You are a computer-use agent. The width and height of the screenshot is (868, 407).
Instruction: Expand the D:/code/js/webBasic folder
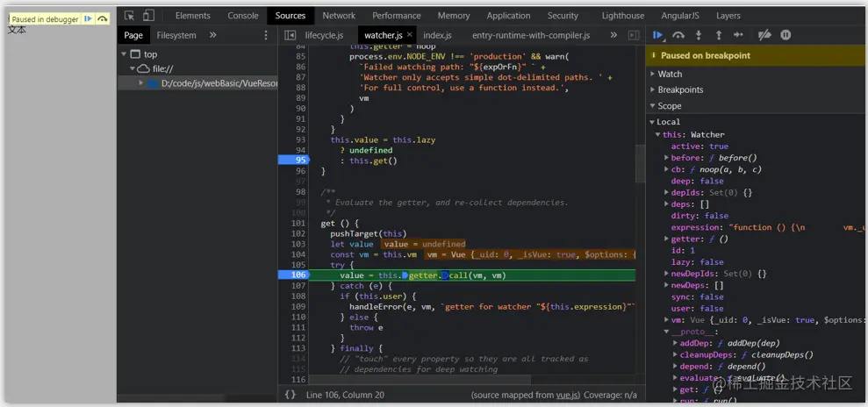click(141, 83)
